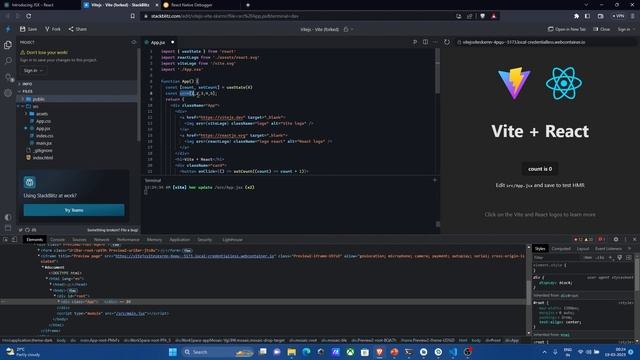Reload the preview with the refresh icon
Image resolution: width=640 pixels, height=360 pixels.
coord(447,42)
